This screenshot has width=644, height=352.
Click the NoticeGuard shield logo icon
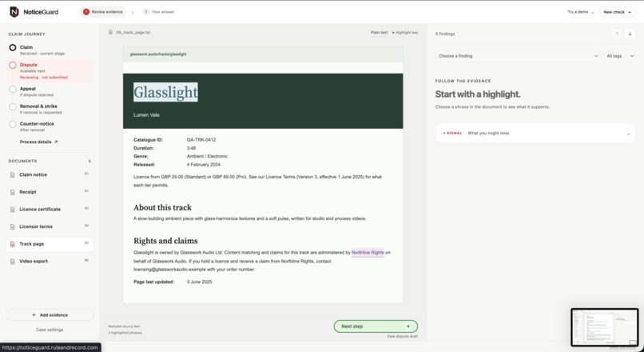pos(14,12)
